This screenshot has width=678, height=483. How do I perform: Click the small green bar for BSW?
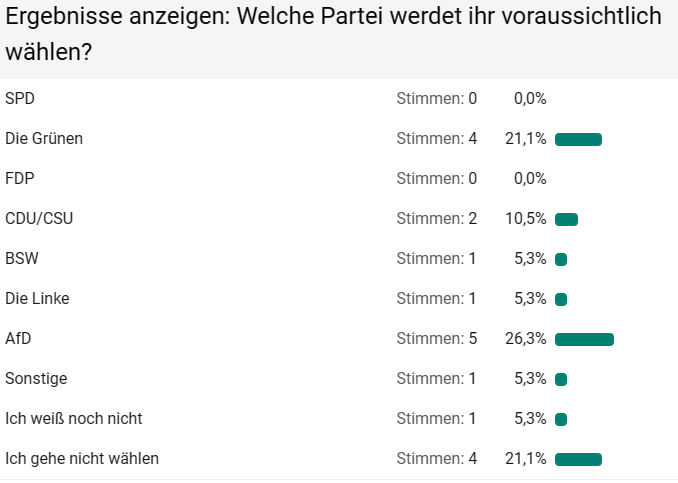click(x=561, y=259)
